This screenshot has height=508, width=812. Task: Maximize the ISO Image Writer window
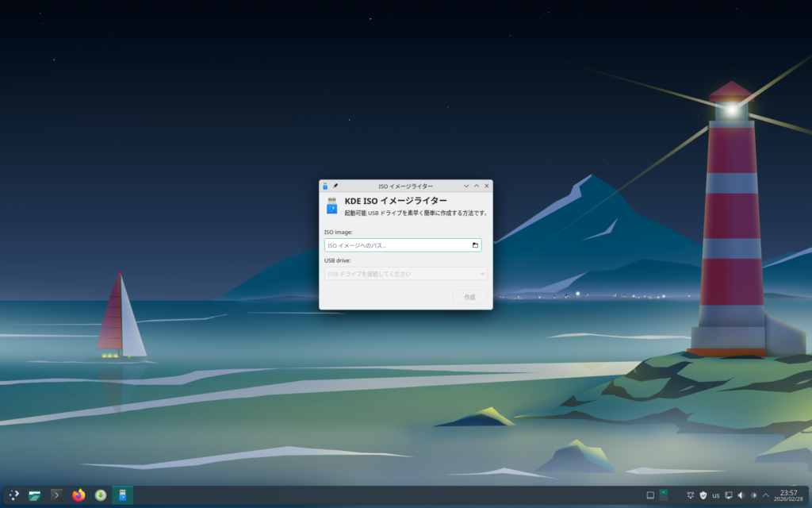tap(477, 186)
